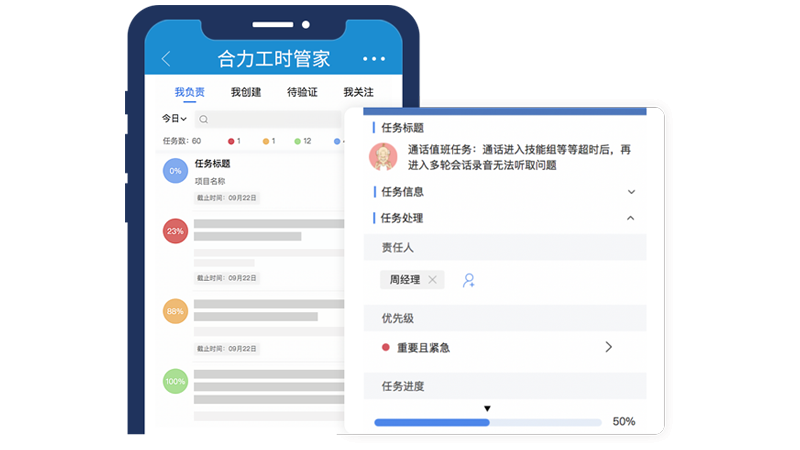800x450 pixels.
Task: Click the 50% progress value
Action: click(623, 422)
